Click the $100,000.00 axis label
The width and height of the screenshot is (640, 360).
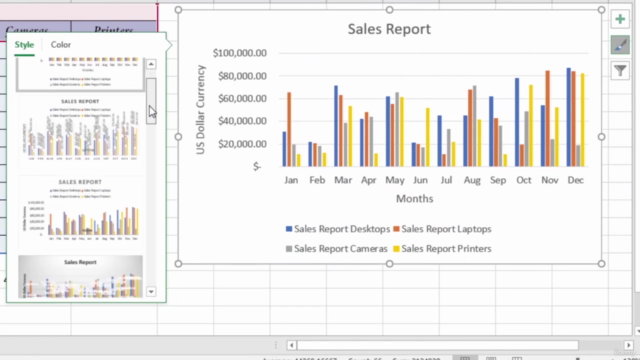click(x=240, y=53)
